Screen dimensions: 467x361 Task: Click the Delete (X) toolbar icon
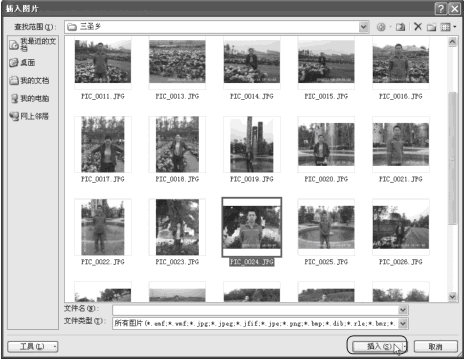418,27
